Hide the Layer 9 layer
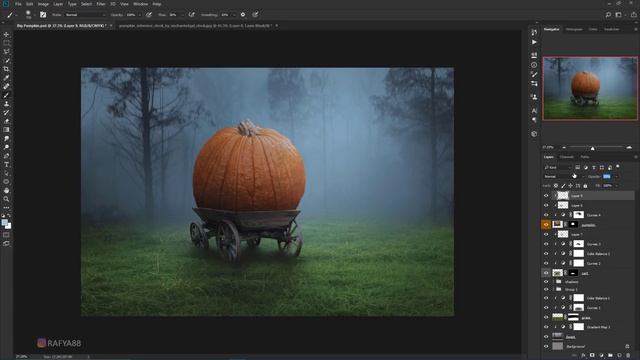This screenshot has height=360, width=640. [x=546, y=196]
